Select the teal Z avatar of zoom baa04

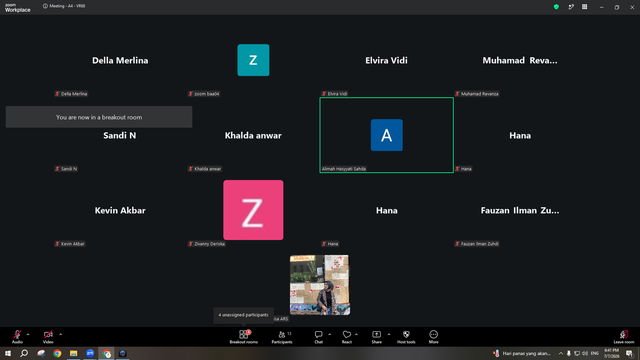(253, 60)
